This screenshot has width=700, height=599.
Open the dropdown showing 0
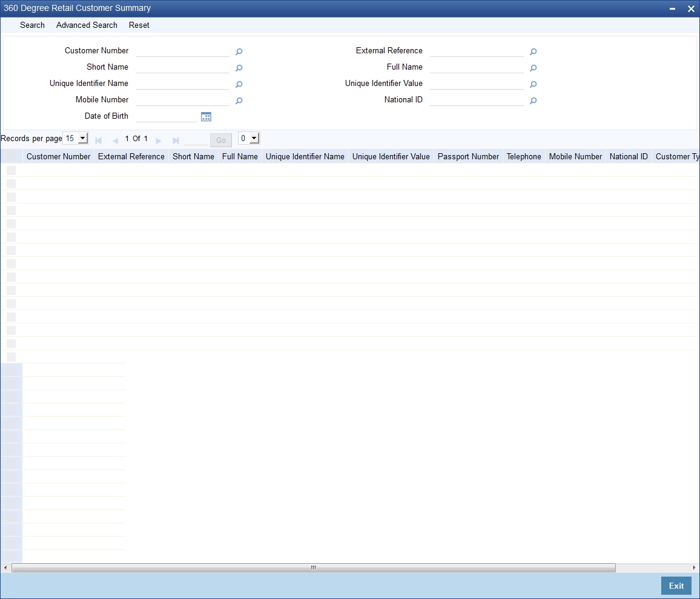click(x=249, y=139)
